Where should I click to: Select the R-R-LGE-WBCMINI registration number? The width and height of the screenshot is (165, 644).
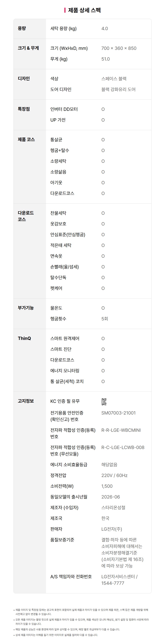pos(121,430)
